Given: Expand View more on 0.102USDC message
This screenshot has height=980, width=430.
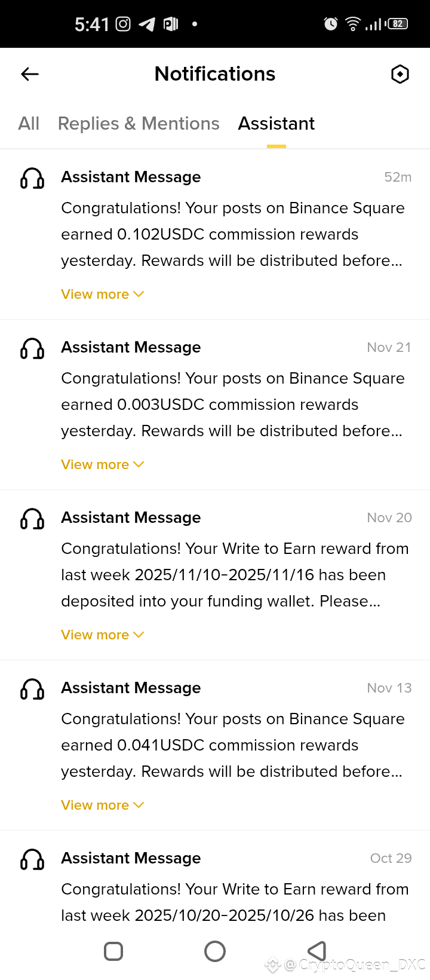Looking at the screenshot, I should point(102,294).
